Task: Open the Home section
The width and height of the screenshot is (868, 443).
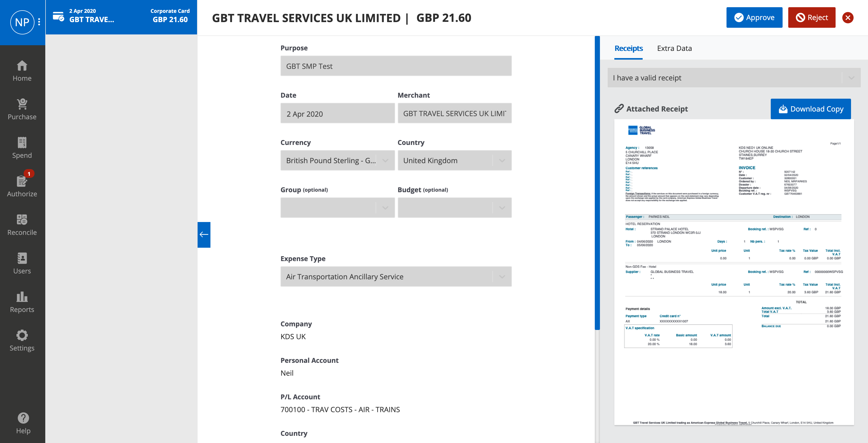Action: (22, 71)
